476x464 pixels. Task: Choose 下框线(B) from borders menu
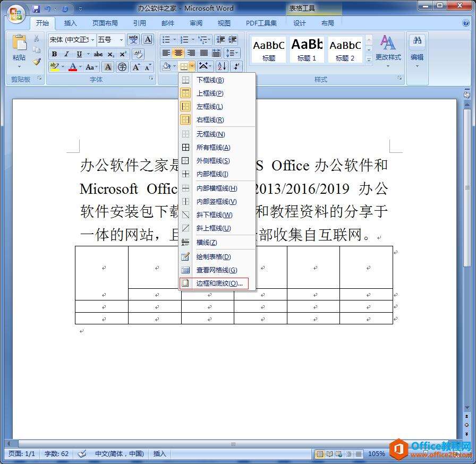(217, 80)
